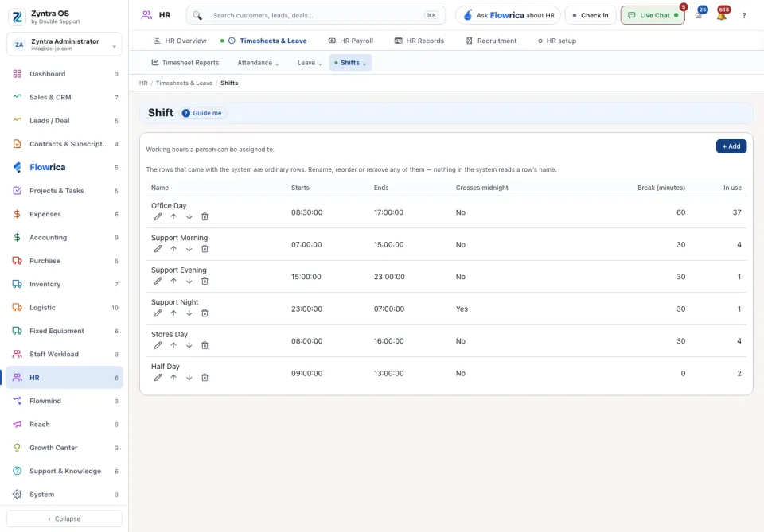Viewport: 764px width, 532px height.
Task: Move the Office Day shift down
Action: click(x=189, y=216)
